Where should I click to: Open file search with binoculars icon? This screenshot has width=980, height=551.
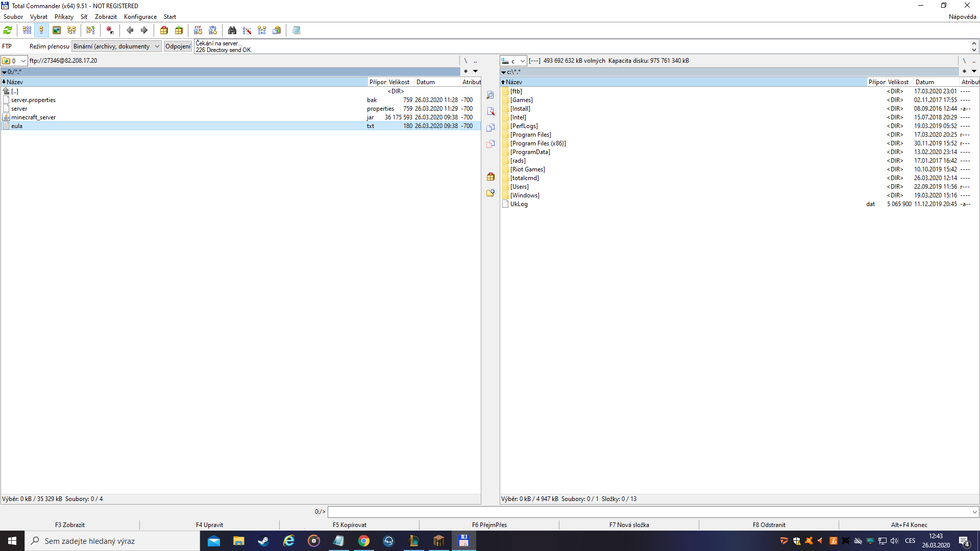[232, 30]
